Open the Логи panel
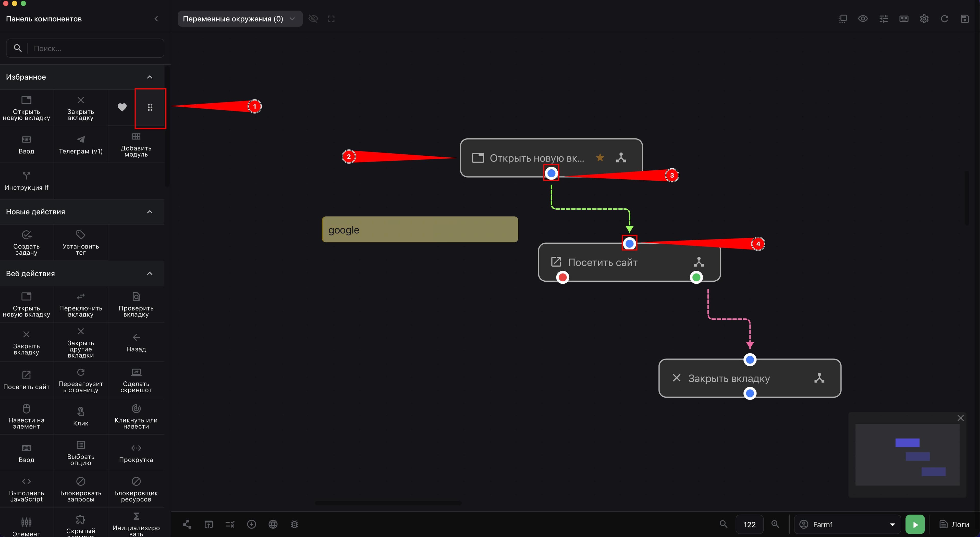980x537 pixels. click(954, 524)
